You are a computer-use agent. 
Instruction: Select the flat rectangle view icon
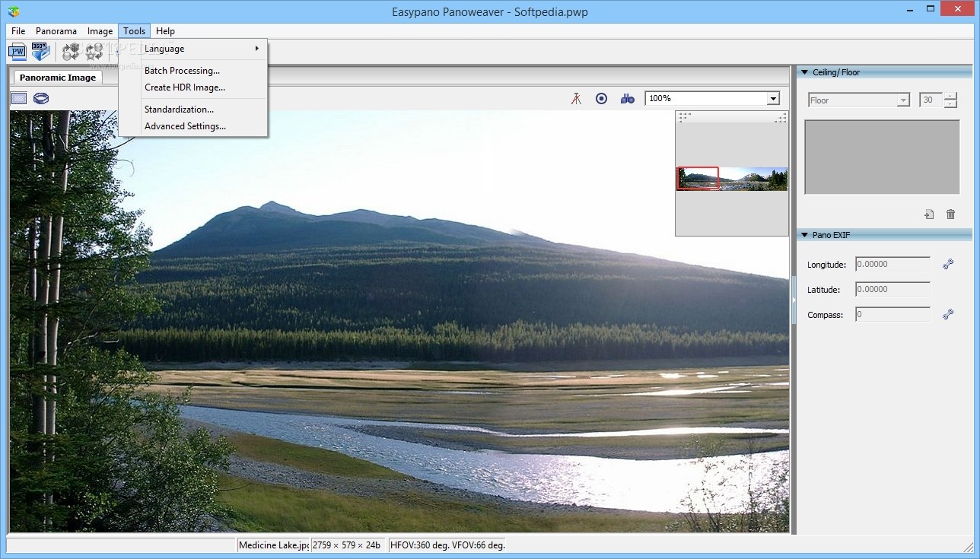[19, 98]
